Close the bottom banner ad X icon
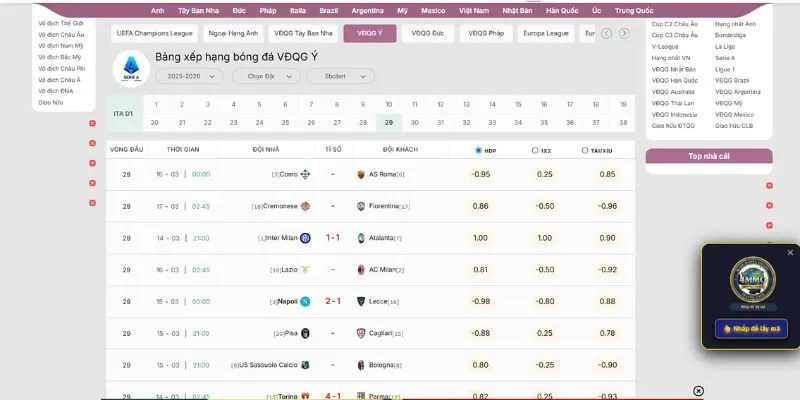Screen dimensions: 800x400 pos(698,391)
